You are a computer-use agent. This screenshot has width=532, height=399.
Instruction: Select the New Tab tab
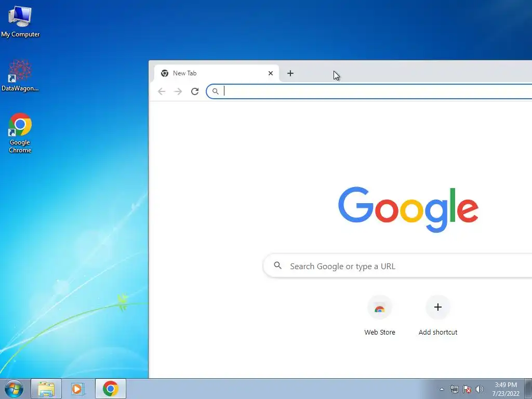click(x=217, y=73)
